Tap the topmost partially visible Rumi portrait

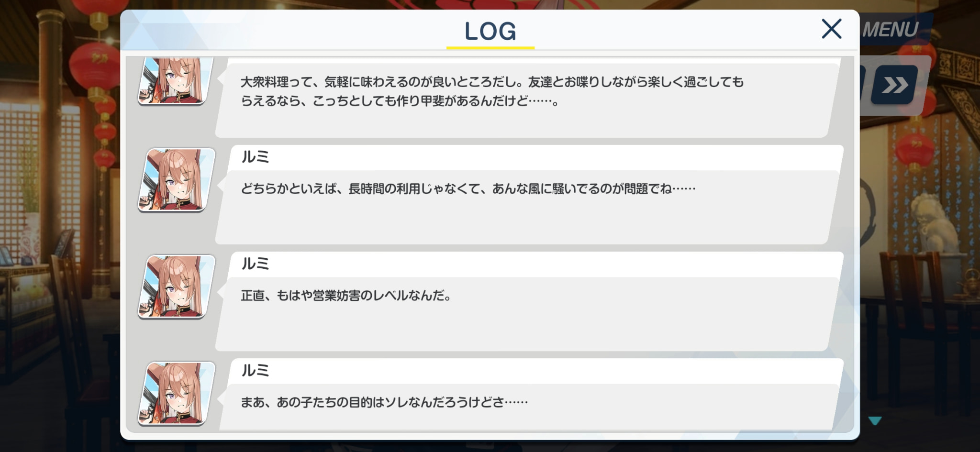tap(176, 80)
